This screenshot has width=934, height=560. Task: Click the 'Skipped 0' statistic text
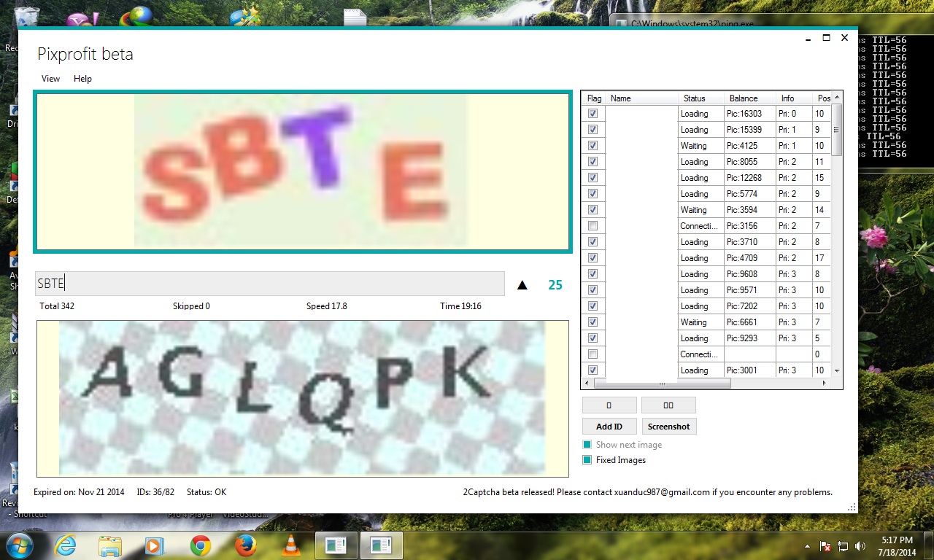coord(191,306)
